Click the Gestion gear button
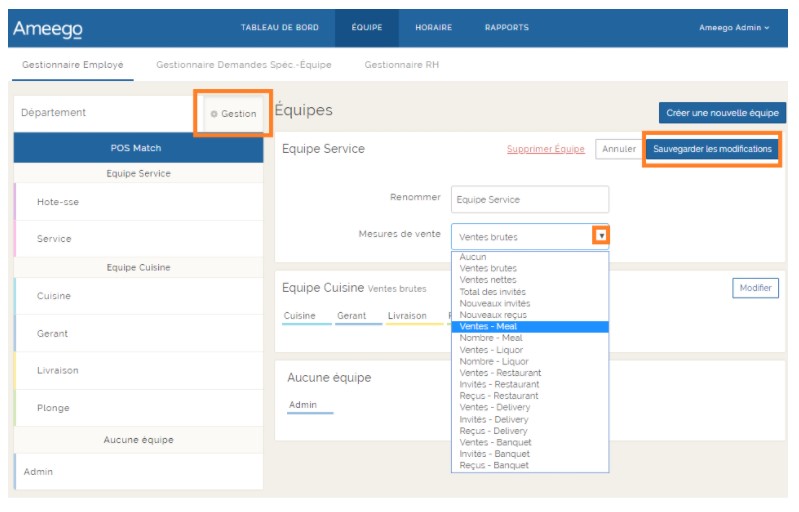 pyautogui.click(x=234, y=114)
